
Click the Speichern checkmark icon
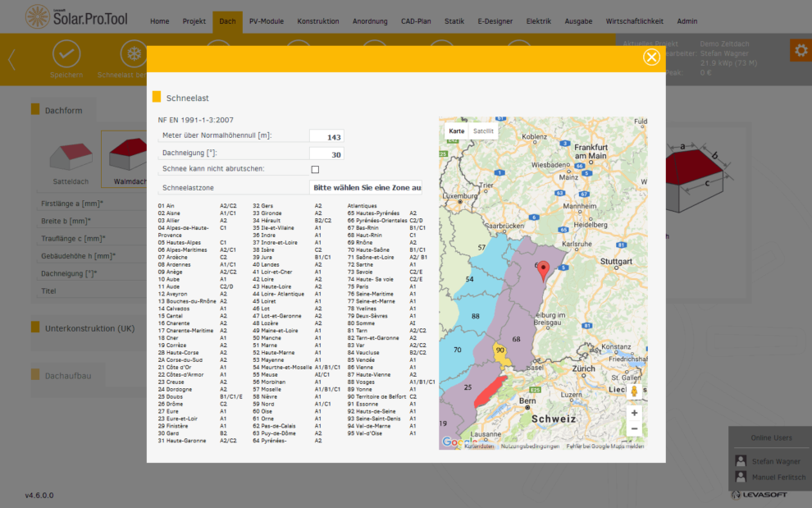click(x=66, y=54)
